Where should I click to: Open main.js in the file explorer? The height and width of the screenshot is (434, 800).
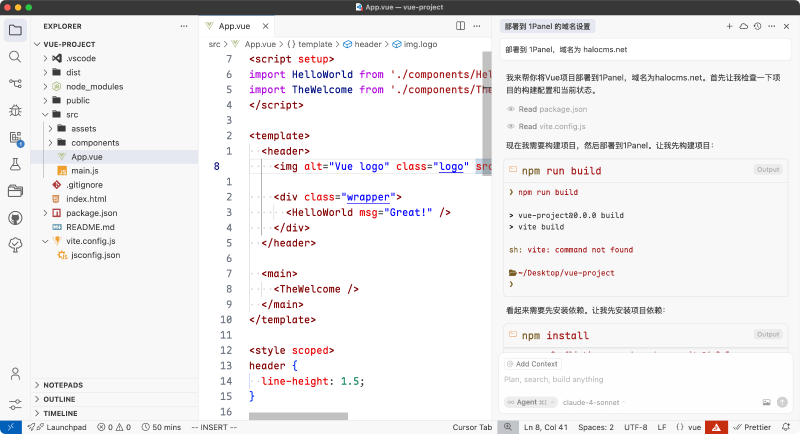click(x=84, y=171)
